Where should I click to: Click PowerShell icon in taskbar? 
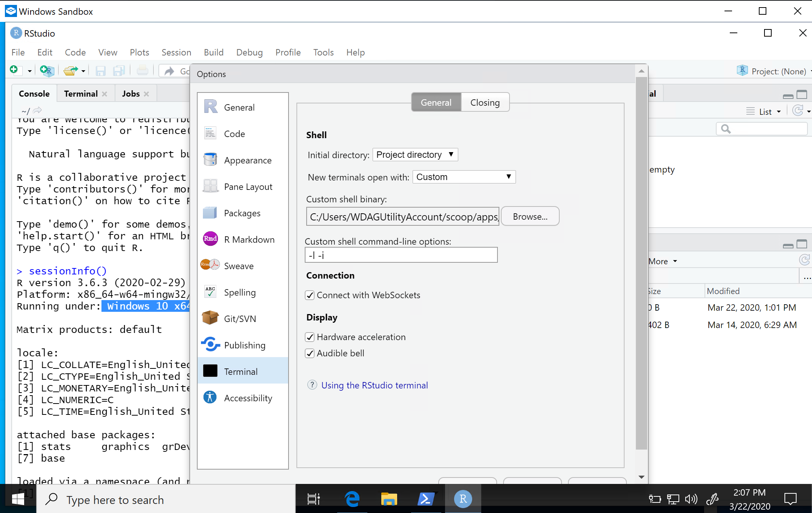426,499
